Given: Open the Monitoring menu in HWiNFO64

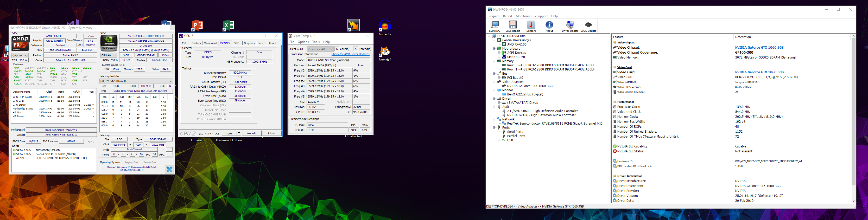Looking at the screenshot, I should click(523, 16).
